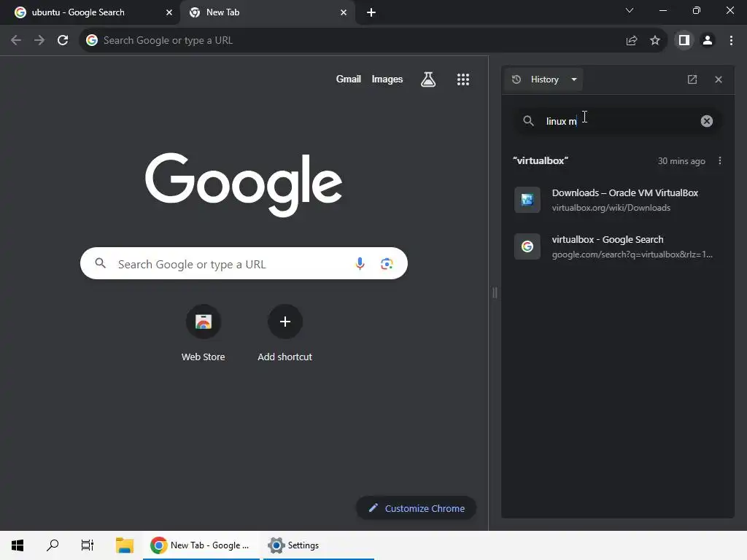Open Downloads – Oracle VM VirtualBox history entry
Screen dimensions: 747x560
click(x=617, y=200)
